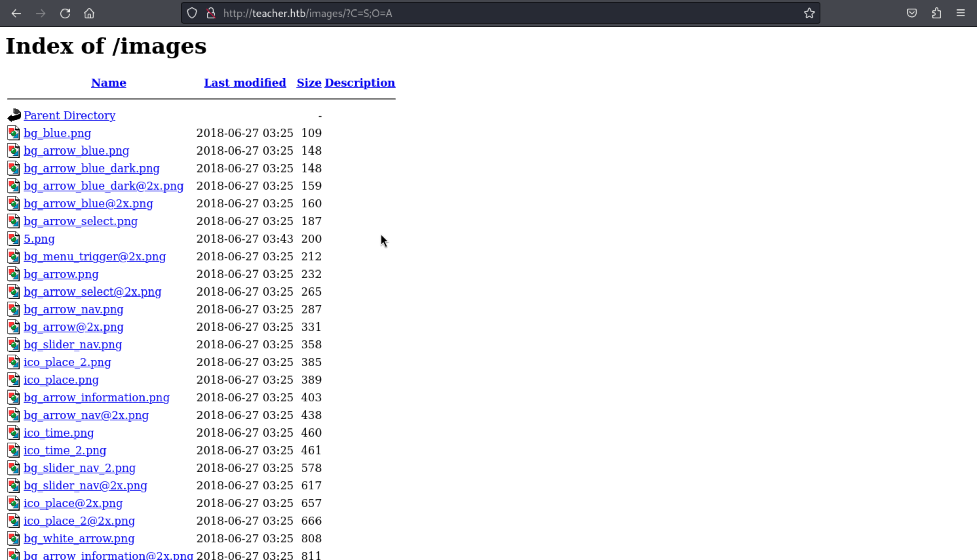Sort listing by Size column
This screenshot has width=977, height=560.
coord(309,83)
